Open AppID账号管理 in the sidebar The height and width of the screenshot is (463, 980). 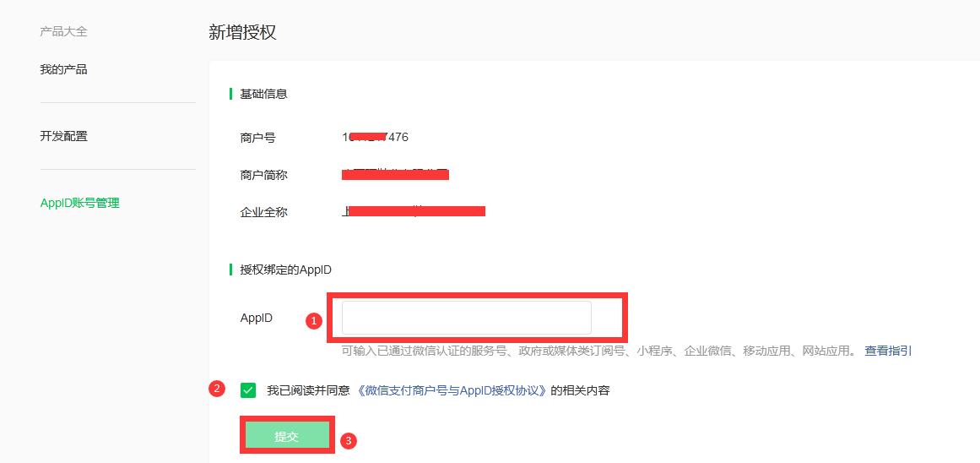[80, 203]
